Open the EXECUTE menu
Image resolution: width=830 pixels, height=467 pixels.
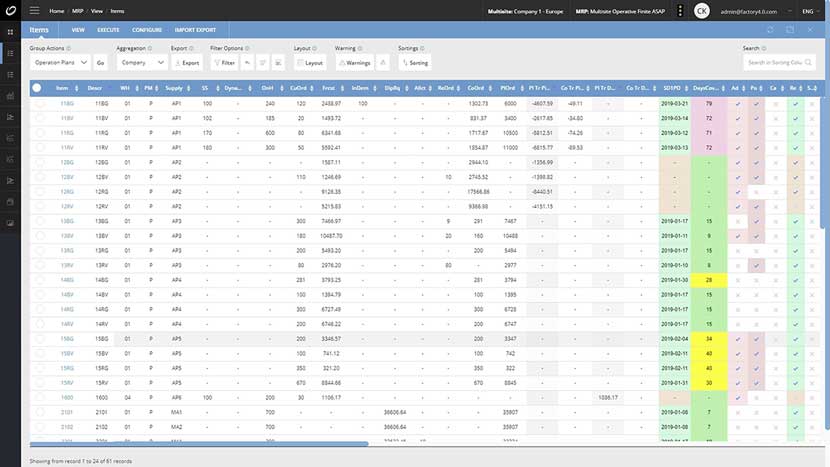click(x=108, y=30)
